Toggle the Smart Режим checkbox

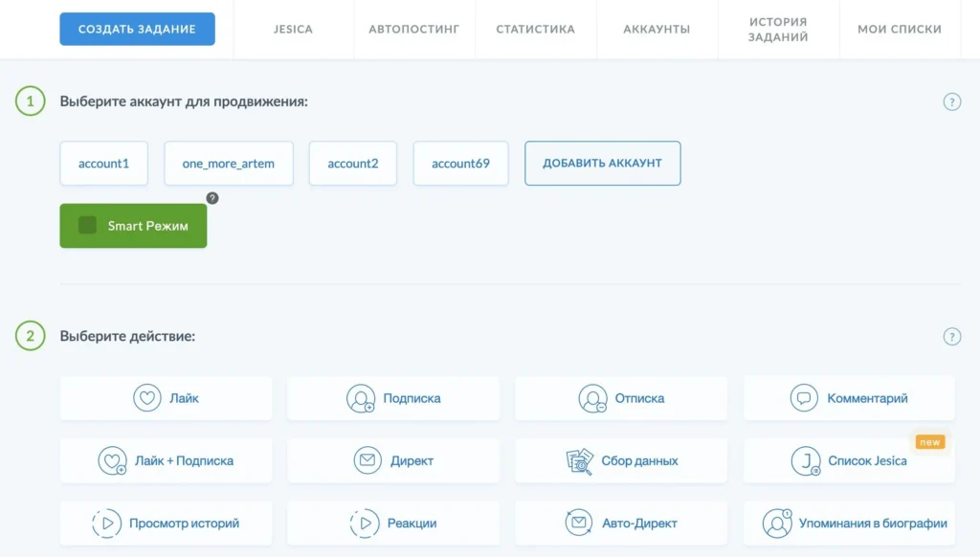(x=87, y=225)
